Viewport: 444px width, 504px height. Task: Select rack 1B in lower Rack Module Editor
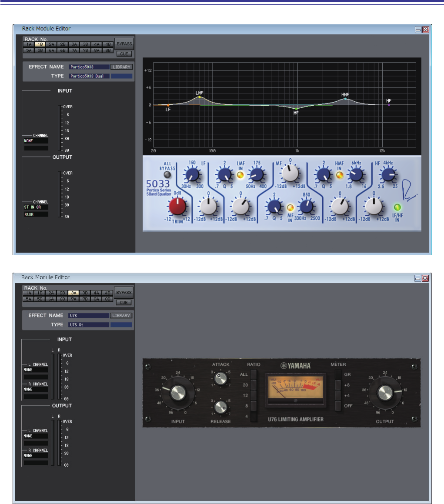pyautogui.click(x=40, y=293)
